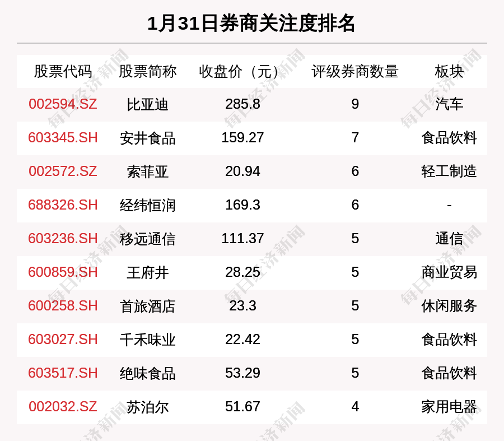Viewport: 504px width, 441px height.
Task: Open stock code 002032.SZ
Action: (x=63, y=407)
